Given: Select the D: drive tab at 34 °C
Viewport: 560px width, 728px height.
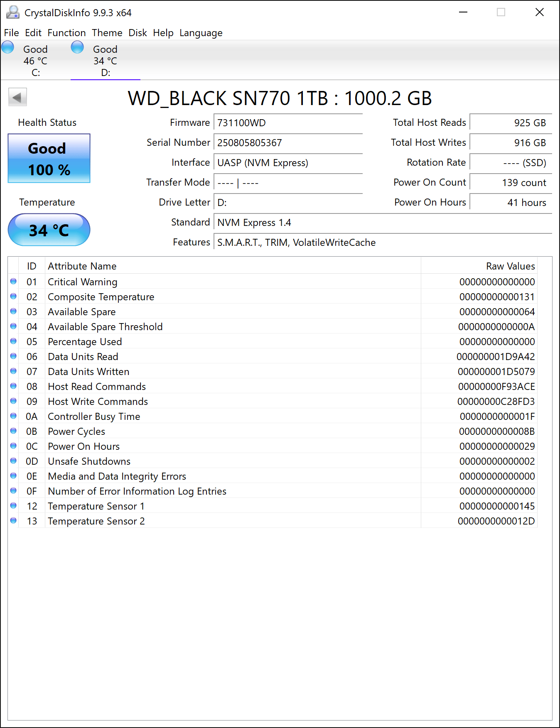Looking at the screenshot, I should tap(106, 61).
